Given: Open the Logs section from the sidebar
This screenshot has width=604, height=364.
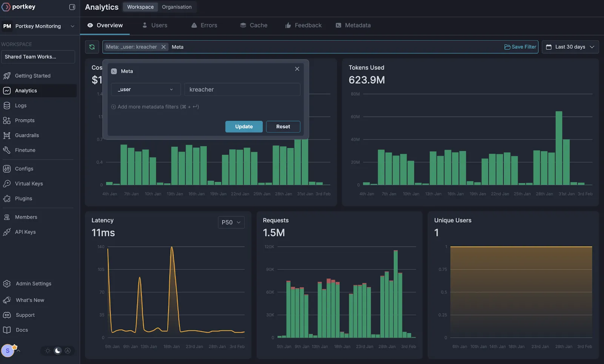Looking at the screenshot, I should pyautogui.click(x=21, y=105).
